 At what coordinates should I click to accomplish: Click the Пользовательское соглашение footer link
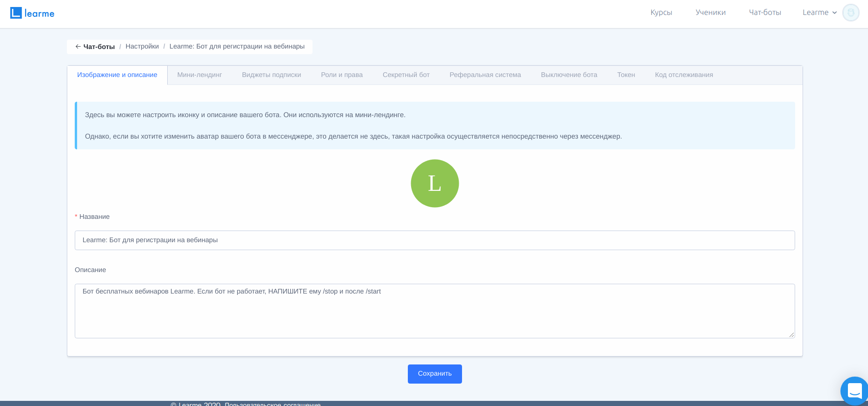(x=273, y=404)
